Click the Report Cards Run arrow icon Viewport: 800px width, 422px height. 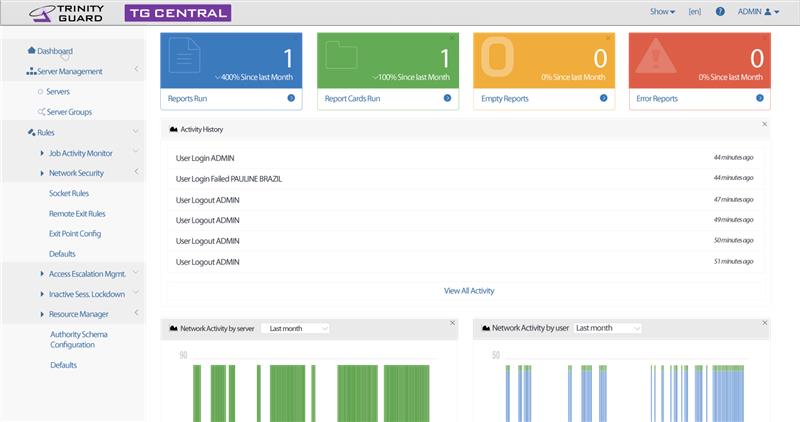tap(447, 98)
